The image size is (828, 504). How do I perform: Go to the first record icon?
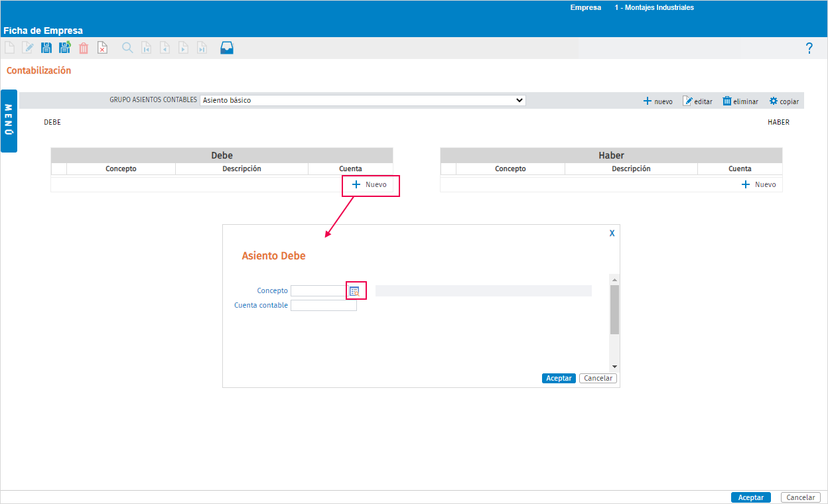click(x=147, y=48)
